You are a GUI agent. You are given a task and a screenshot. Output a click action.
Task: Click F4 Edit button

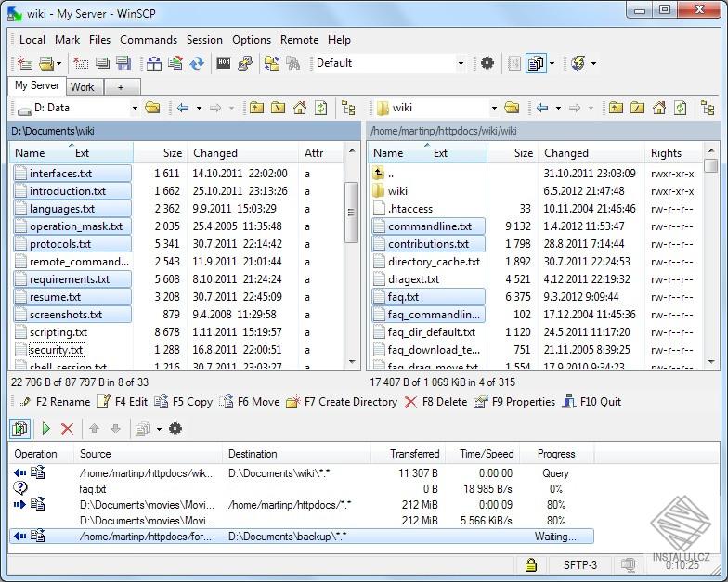[x=123, y=402]
